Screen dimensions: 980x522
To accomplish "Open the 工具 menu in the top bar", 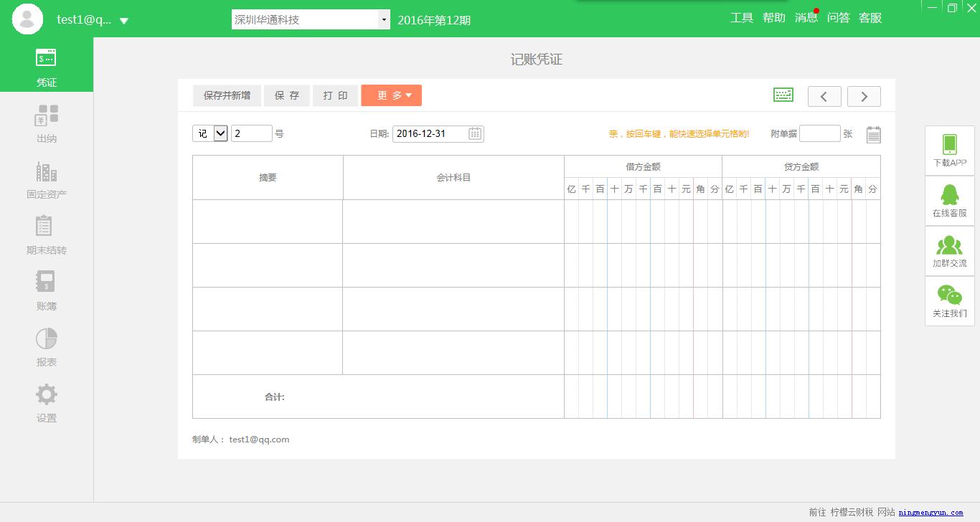I will tap(742, 18).
